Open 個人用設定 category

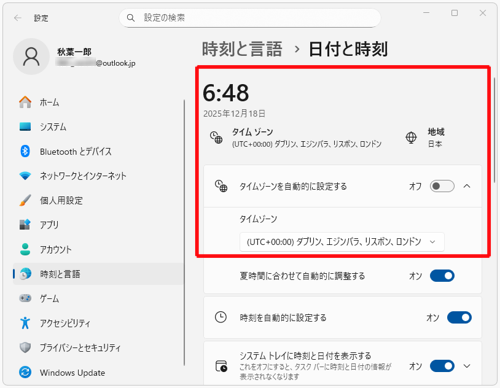pyautogui.click(x=98, y=200)
